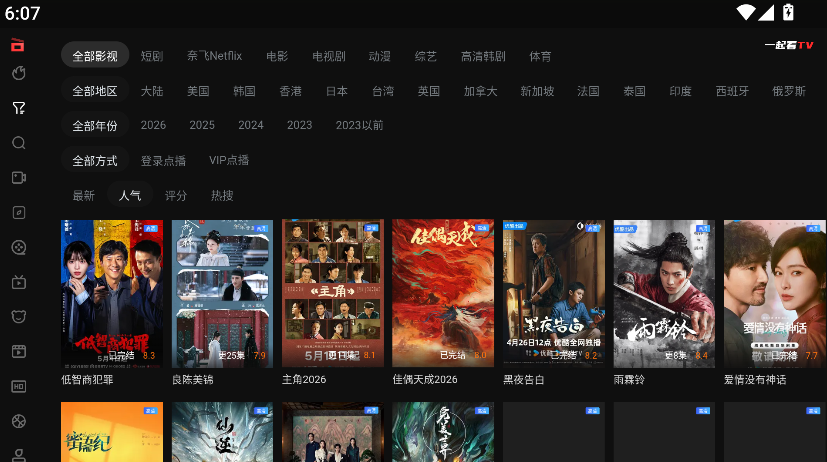
Task: Filter region by 泰国
Action: click(x=634, y=91)
